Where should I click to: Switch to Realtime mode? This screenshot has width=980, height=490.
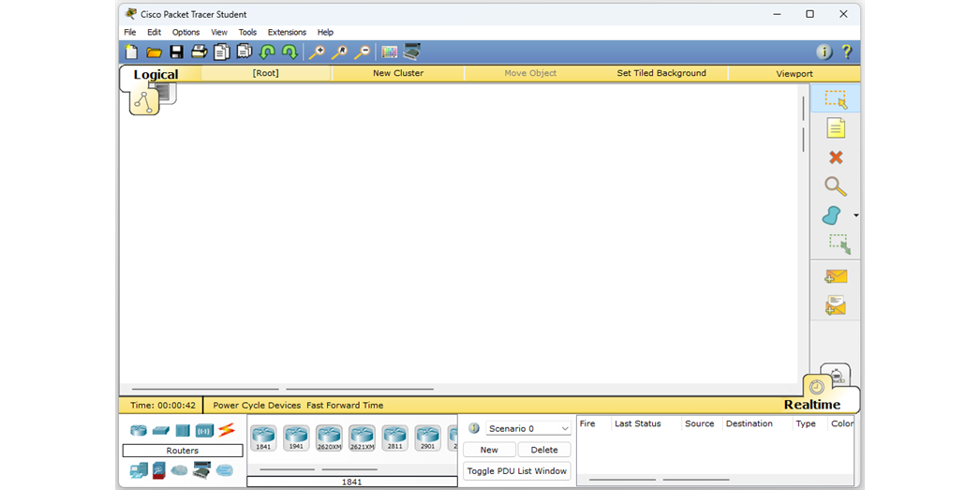click(x=811, y=405)
